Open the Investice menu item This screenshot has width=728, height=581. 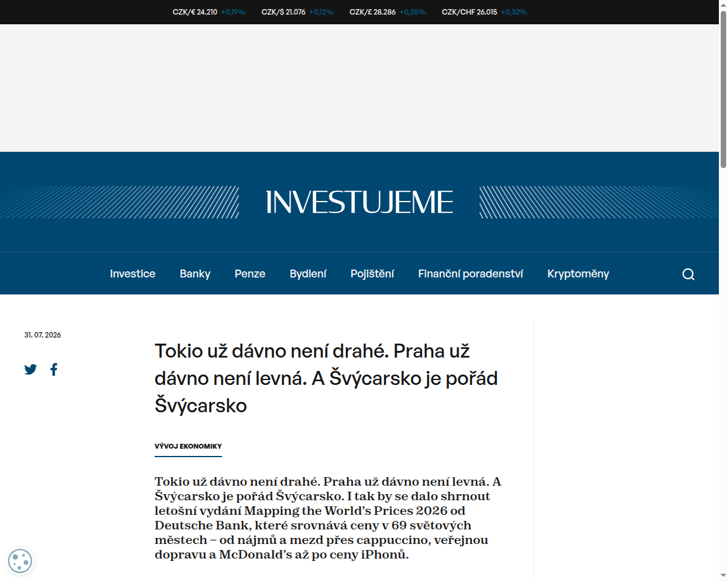132,274
